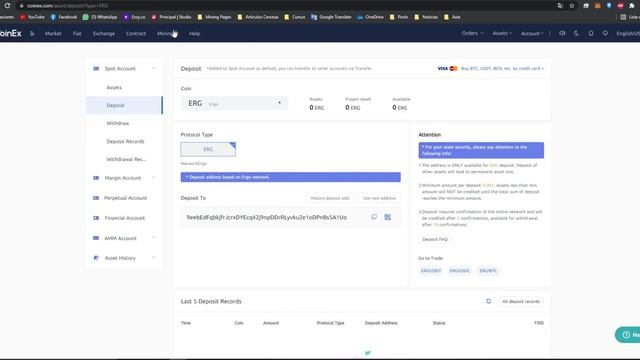
Task: Open Withdrawal Records in the sidebar
Action: point(126,159)
